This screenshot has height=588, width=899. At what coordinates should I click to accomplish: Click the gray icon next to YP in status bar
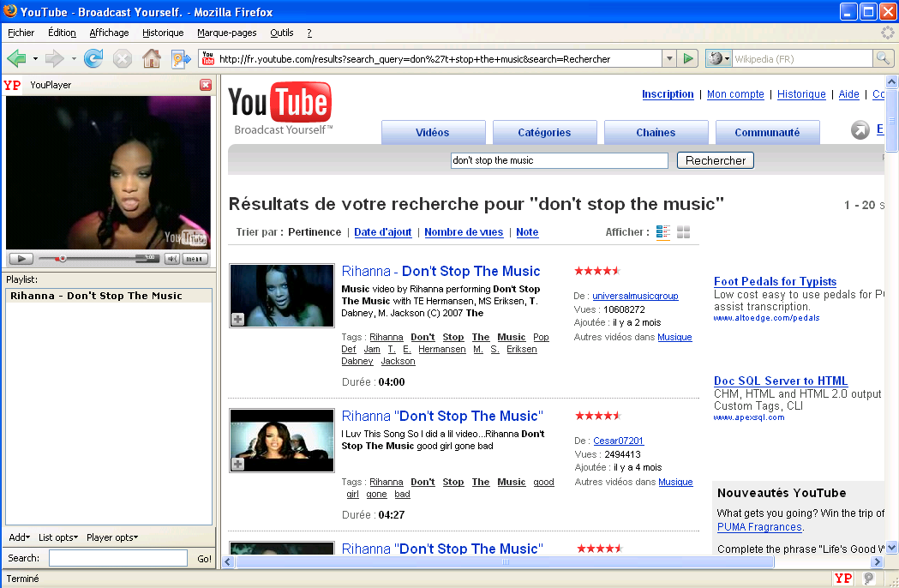869,579
